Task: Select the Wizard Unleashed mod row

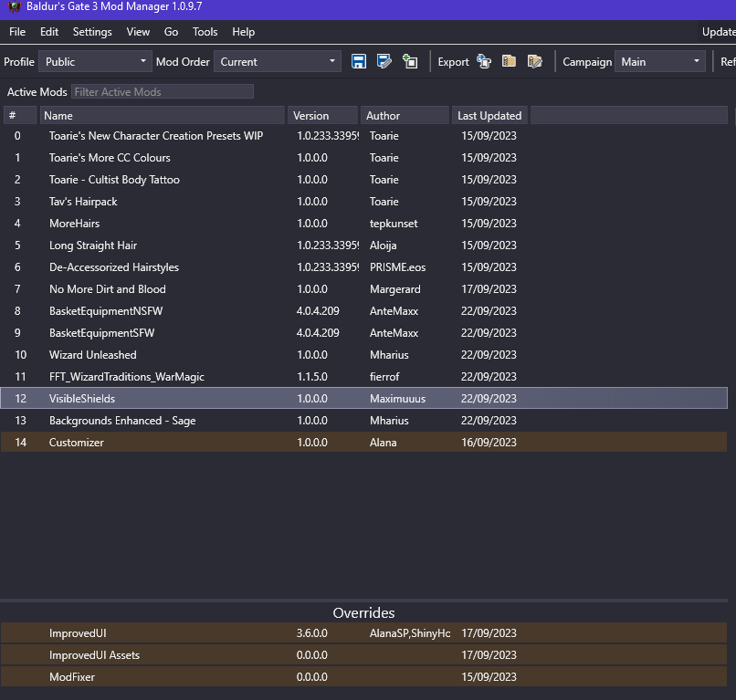Action: pos(363,355)
